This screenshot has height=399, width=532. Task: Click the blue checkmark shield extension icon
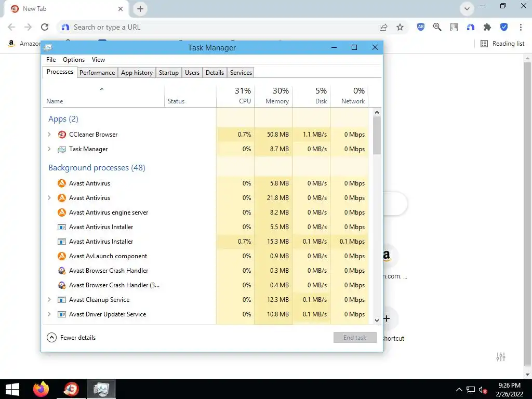click(504, 27)
